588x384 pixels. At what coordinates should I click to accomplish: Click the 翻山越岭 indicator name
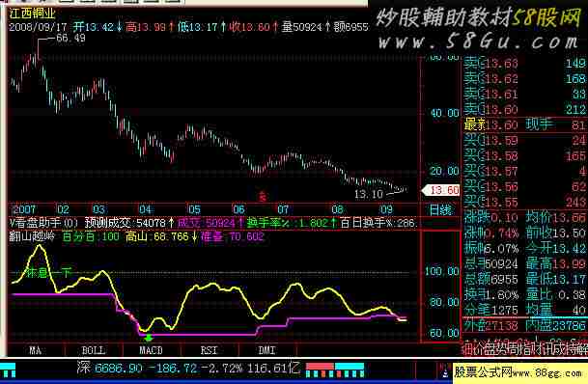click(32, 236)
